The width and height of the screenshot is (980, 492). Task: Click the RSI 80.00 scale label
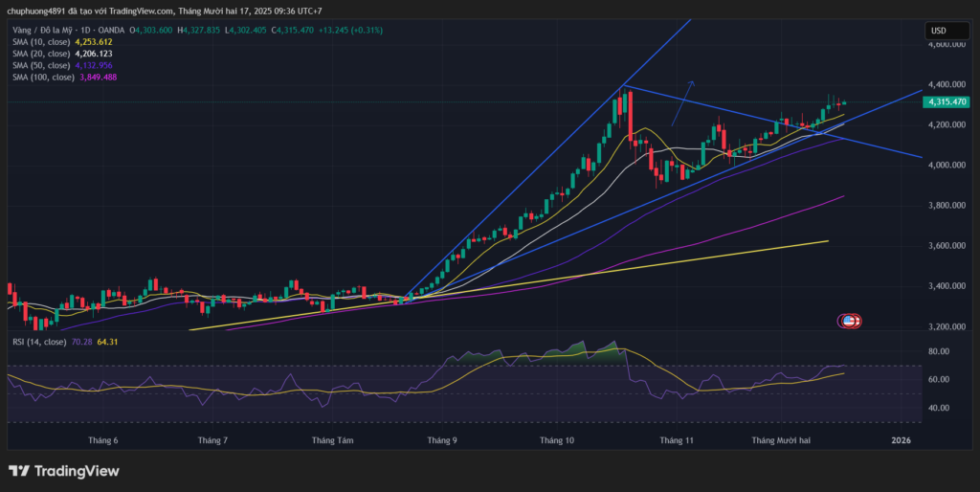(938, 351)
